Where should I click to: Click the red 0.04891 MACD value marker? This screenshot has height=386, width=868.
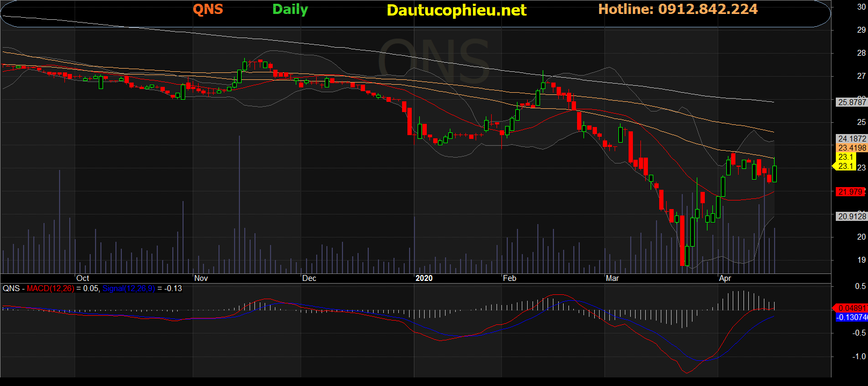[x=851, y=308]
